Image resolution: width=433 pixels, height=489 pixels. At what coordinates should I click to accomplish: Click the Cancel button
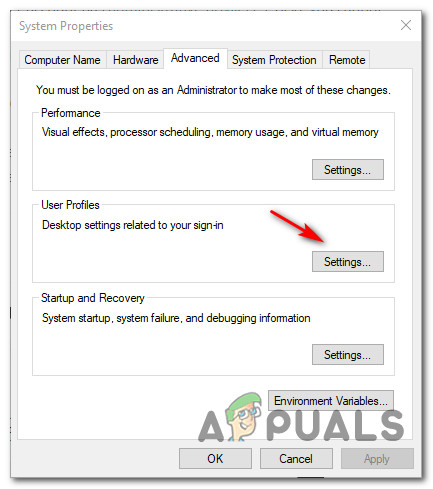click(x=296, y=459)
